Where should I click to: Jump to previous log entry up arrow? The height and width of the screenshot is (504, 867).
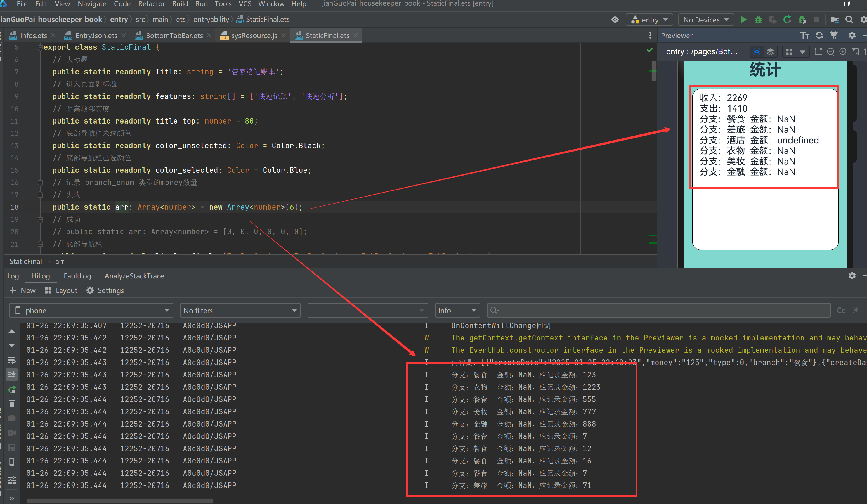tap(12, 331)
